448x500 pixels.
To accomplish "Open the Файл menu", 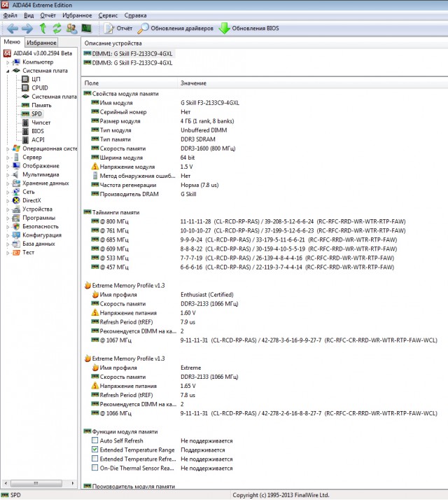I will pyautogui.click(x=10, y=15).
